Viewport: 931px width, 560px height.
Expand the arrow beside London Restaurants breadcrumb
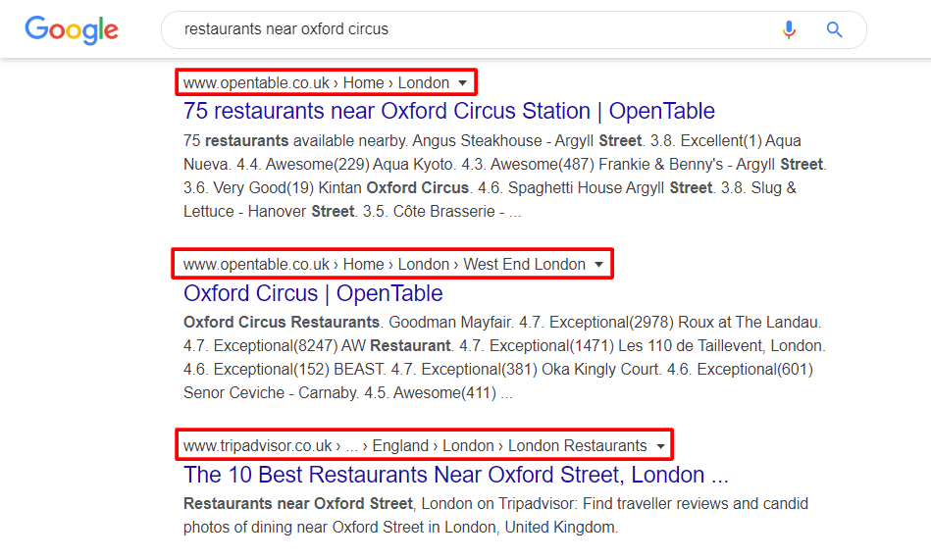click(661, 446)
